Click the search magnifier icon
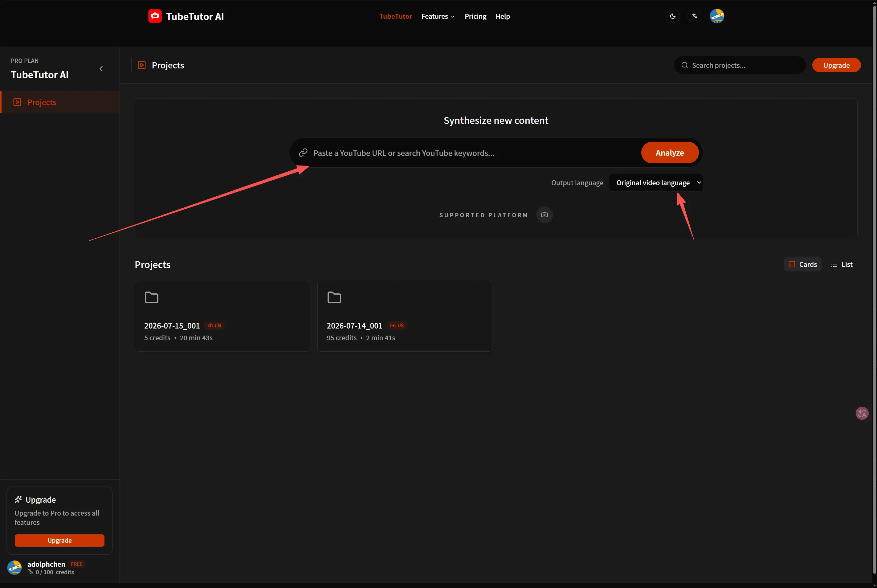This screenshot has height=588, width=877. pos(684,65)
